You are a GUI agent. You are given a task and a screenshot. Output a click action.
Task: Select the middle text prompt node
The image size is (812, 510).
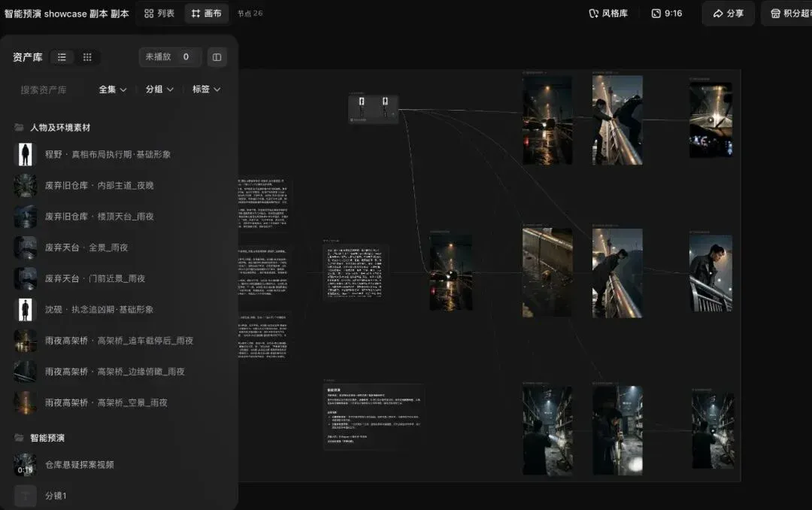(355, 272)
